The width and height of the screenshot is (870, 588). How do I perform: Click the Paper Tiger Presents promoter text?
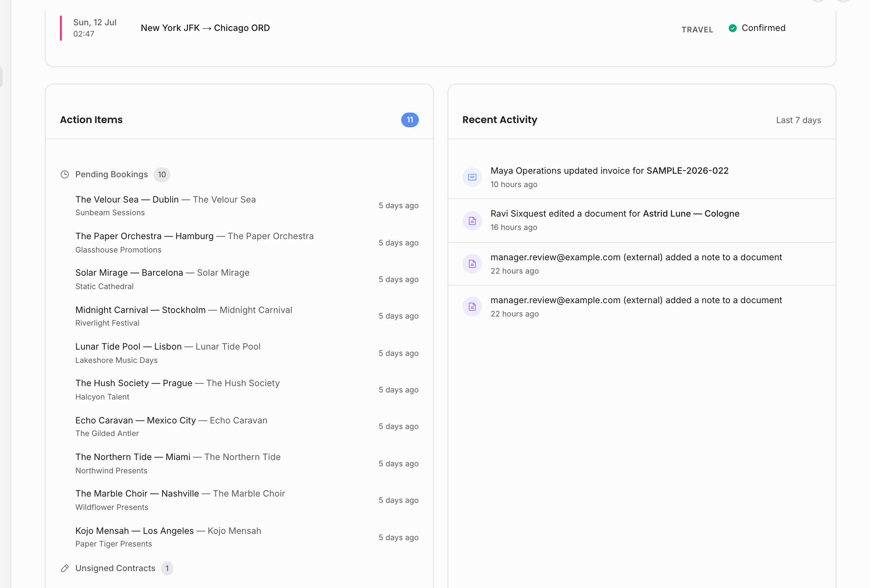tap(113, 544)
